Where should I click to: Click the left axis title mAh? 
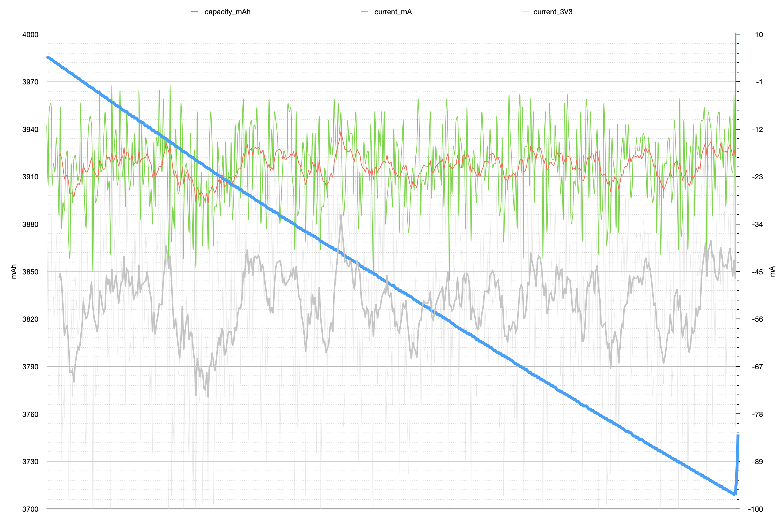14,271
